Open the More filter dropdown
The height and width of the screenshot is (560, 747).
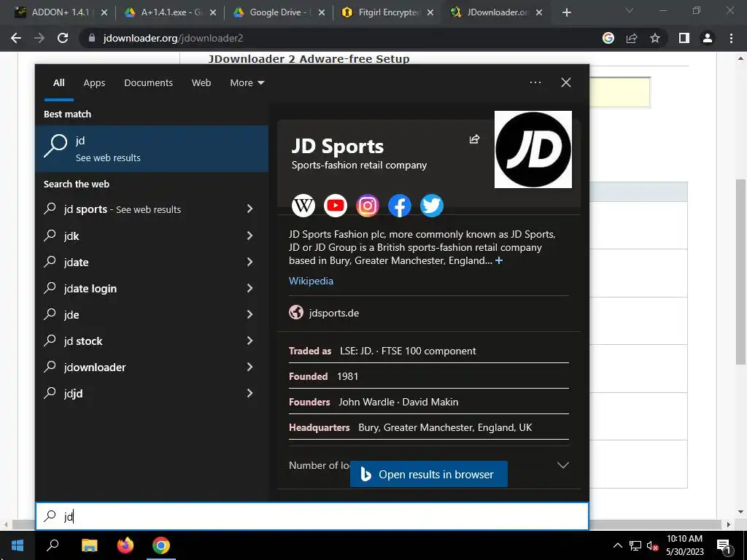pyautogui.click(x=247, y=83)
